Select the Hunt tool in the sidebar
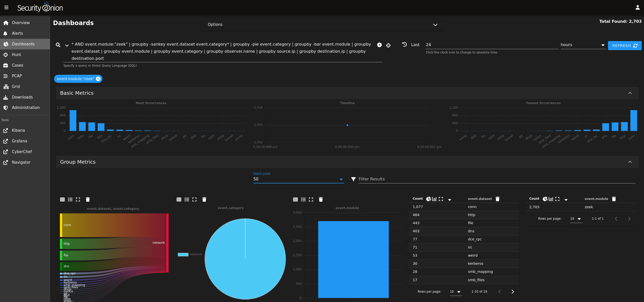644x302 pixels. pos(16,54)
